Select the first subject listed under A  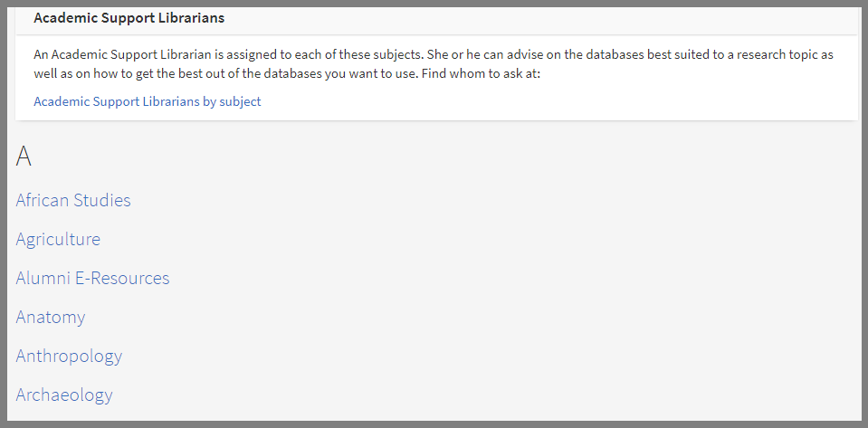tap(73, 200)
